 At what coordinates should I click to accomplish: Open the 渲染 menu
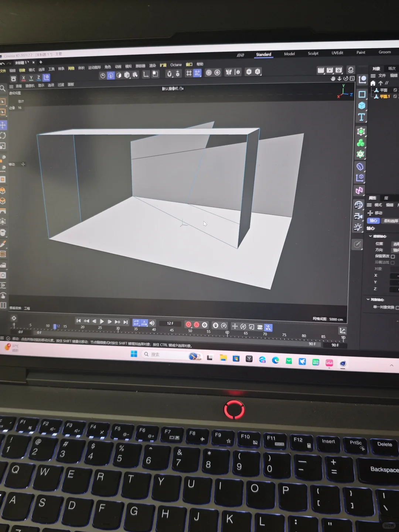point(152,65)
